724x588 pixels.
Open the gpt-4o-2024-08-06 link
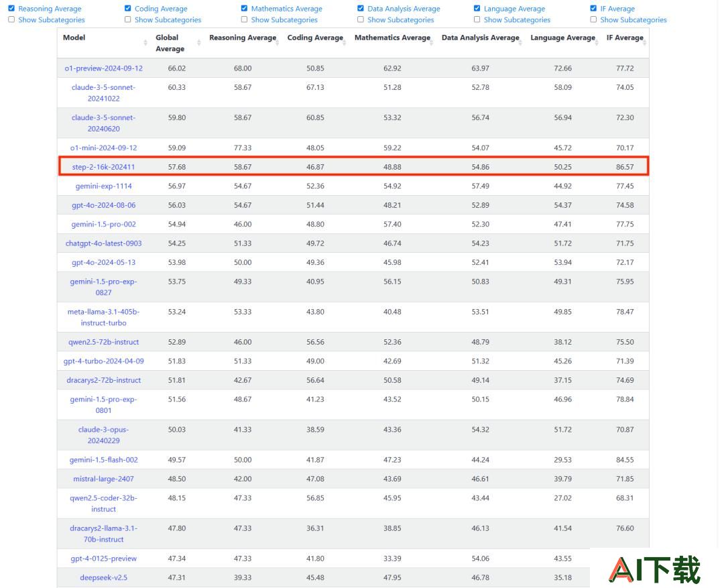coord(103,205)
